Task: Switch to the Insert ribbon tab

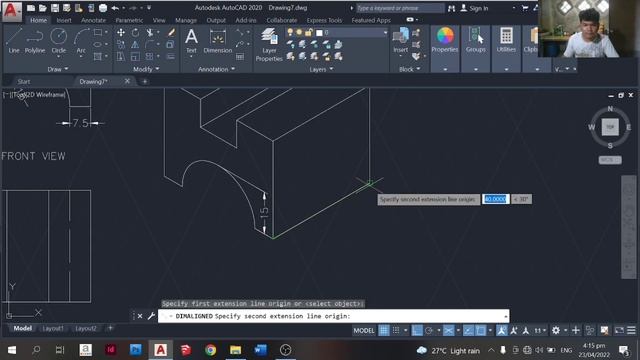Action: [x=64, y=20]
